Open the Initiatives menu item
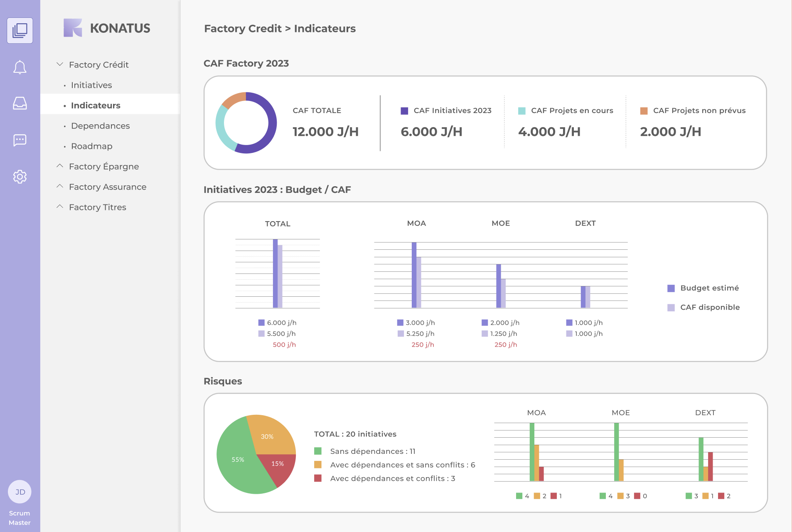The width and height of the screenshot is (792, 532). (x=91, y=85)
